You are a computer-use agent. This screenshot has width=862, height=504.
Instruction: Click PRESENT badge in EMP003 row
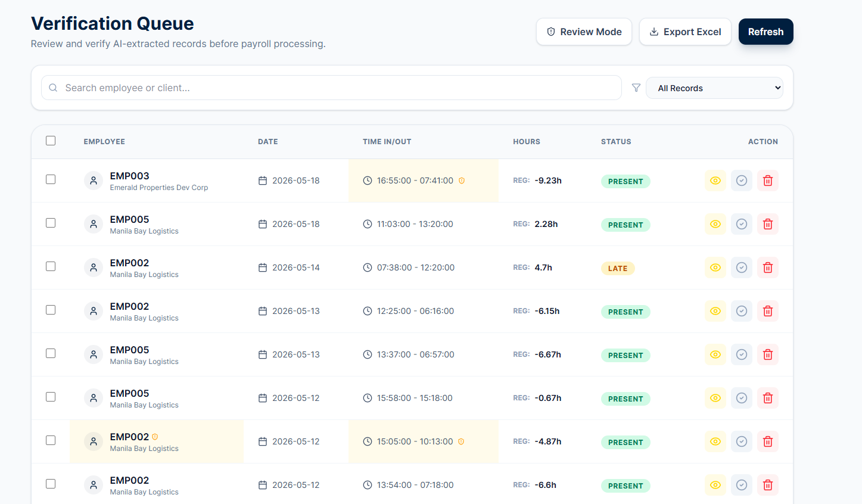click(626, 182)
